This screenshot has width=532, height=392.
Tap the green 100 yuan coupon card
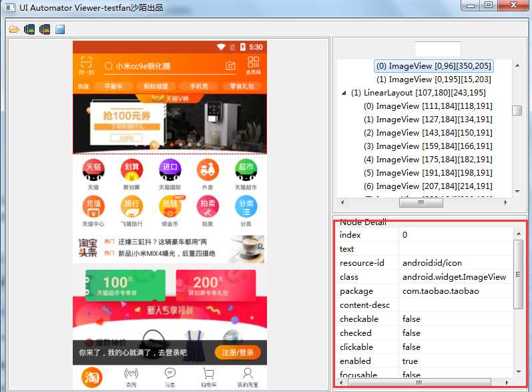[x=125, y=285]
